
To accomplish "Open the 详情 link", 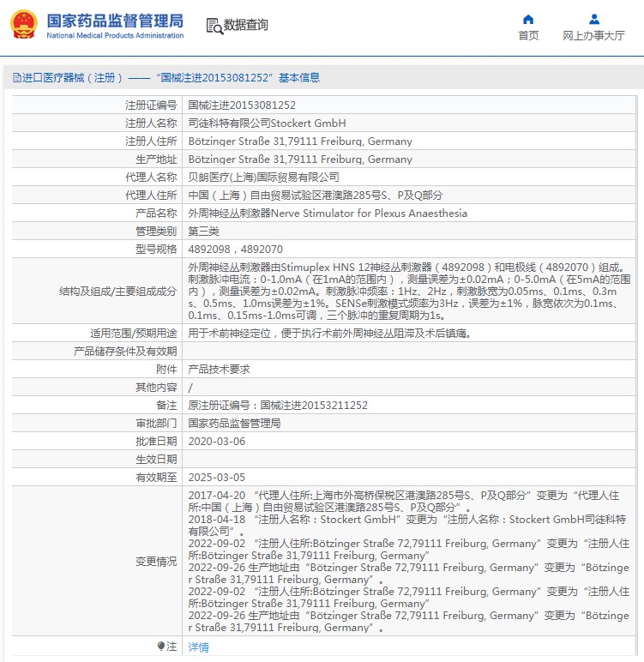I will (x=198, y=647).
